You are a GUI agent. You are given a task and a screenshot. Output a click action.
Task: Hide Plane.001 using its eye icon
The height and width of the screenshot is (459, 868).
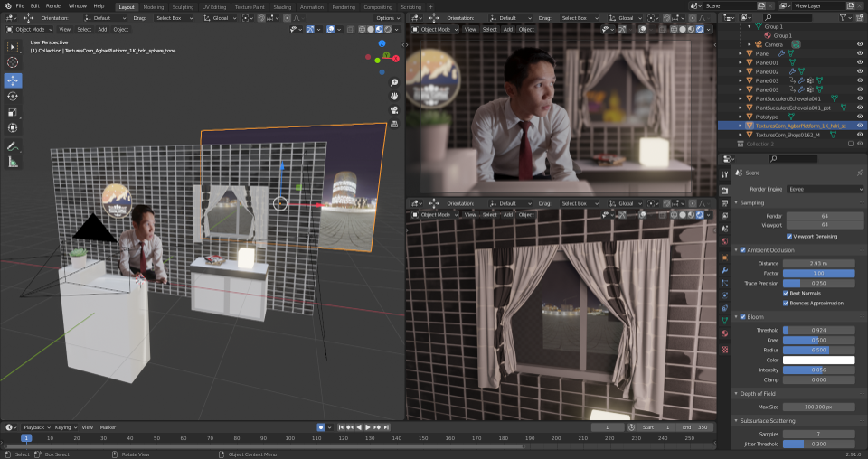tap(859, 63)
